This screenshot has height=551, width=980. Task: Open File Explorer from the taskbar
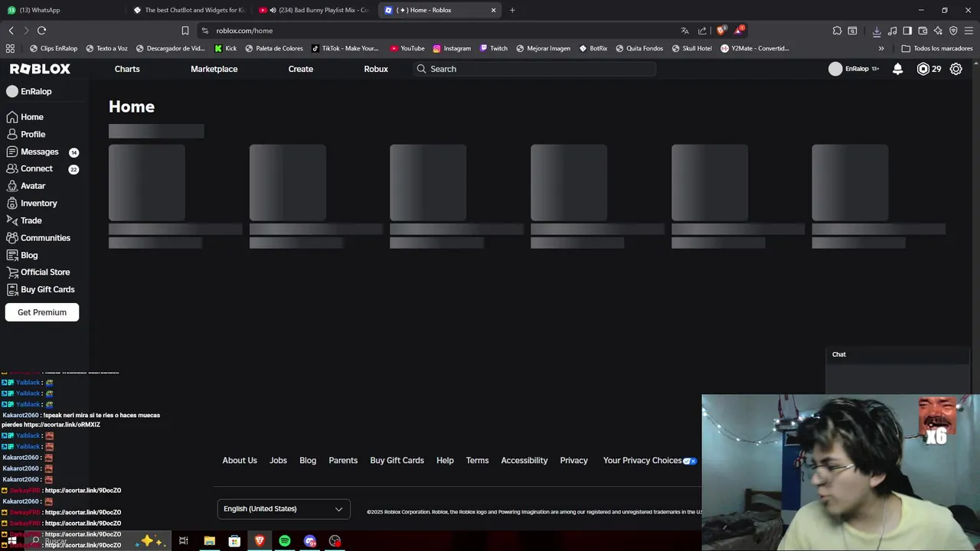click(209, 541)
